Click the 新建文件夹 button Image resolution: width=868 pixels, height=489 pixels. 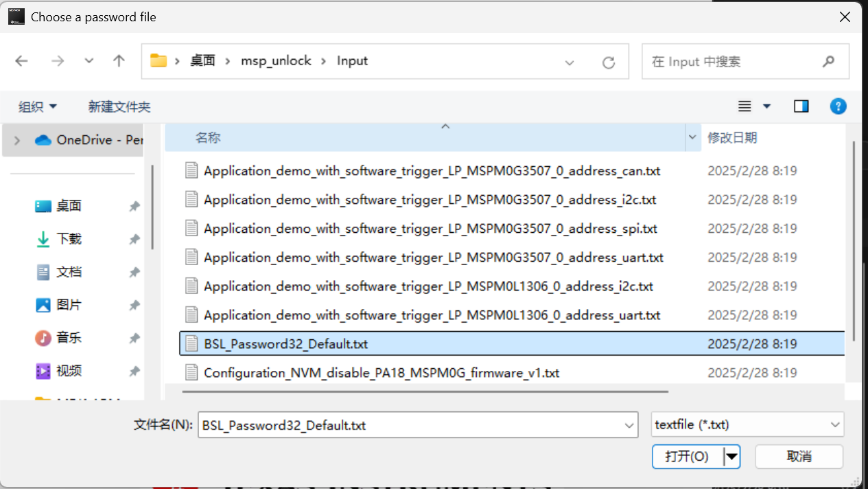(x=119, y=106)
